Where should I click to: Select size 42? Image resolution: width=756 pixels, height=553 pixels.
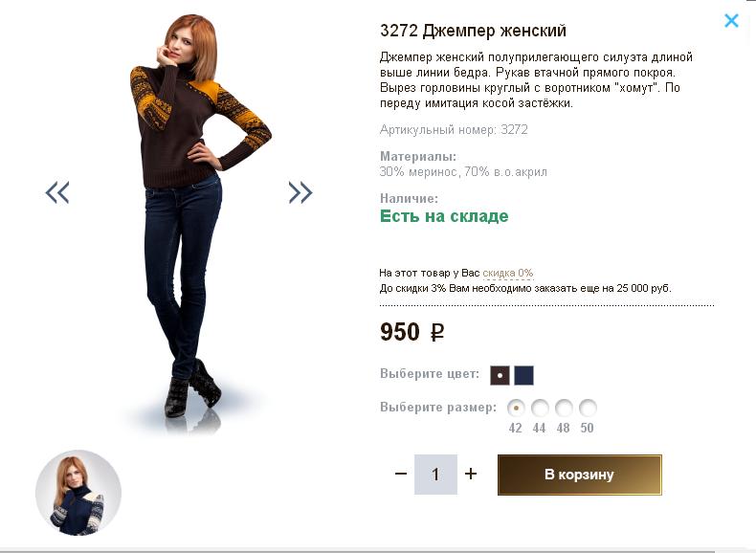[x=516, y=408]
